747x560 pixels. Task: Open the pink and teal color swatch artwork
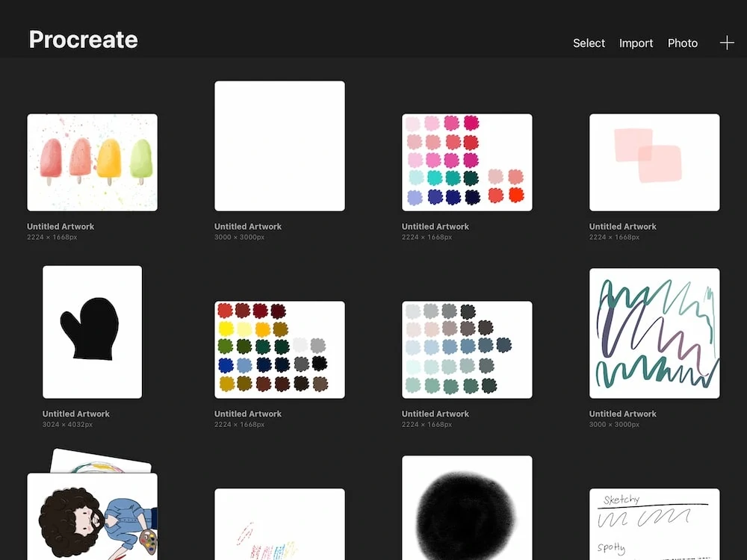[467, 162]
